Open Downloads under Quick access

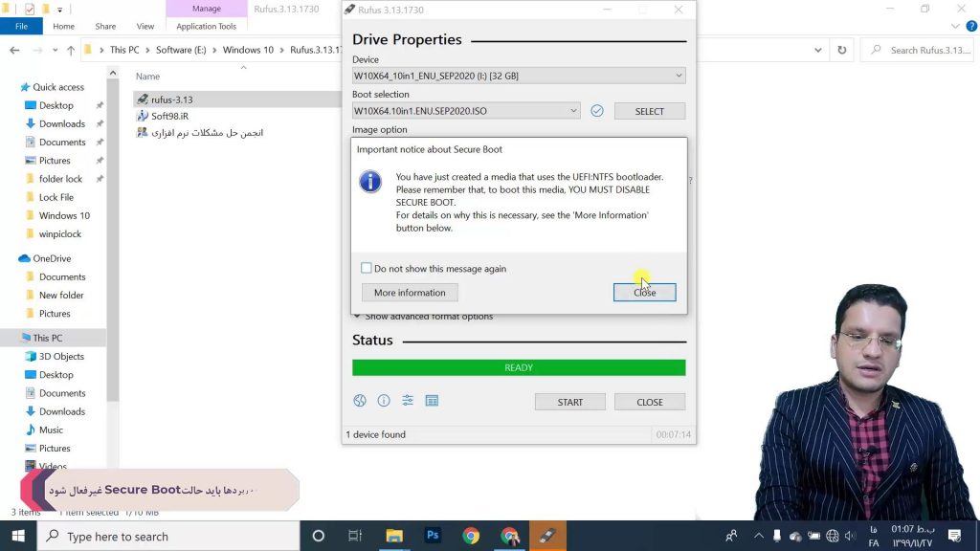pyautogui.click(x=62, y=123)
